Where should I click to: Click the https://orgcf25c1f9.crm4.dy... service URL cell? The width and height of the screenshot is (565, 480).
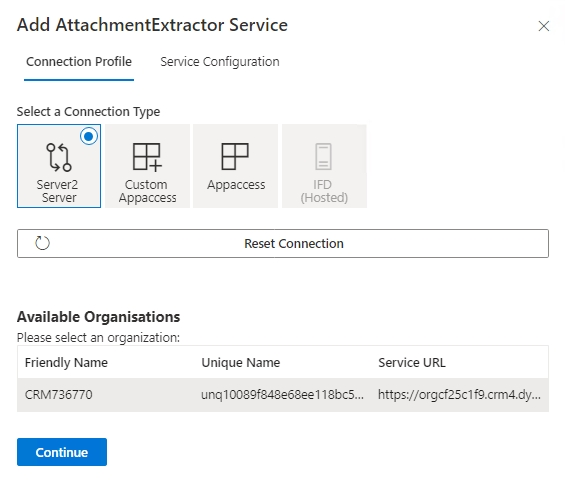pyautogui.click(x=459, y=395)
